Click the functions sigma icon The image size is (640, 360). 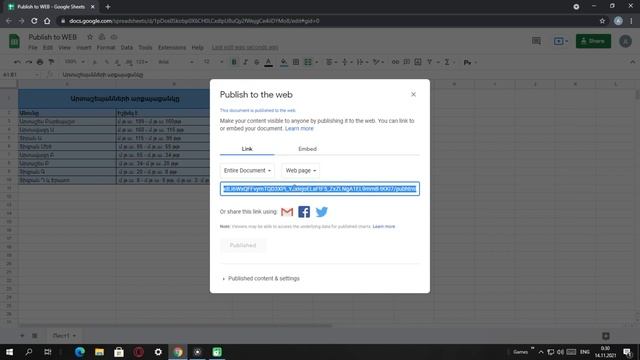pyautogui.click(x=447, y=62)
